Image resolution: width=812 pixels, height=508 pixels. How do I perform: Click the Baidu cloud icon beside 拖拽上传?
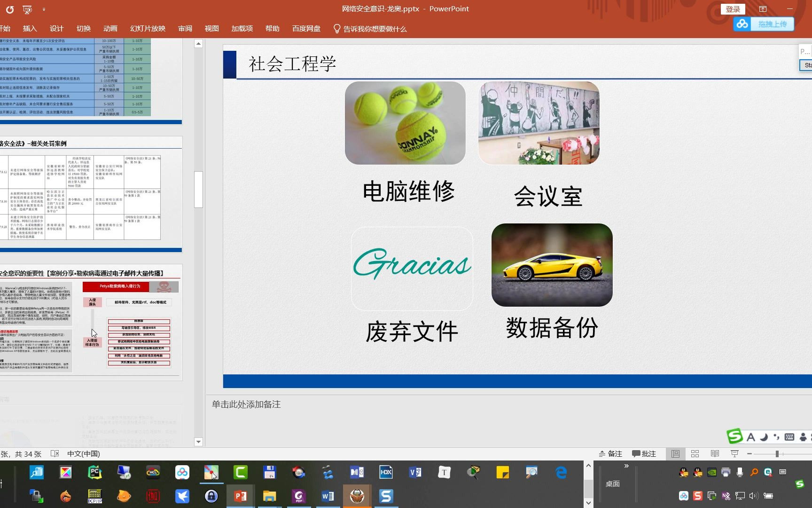pos(742,24)
